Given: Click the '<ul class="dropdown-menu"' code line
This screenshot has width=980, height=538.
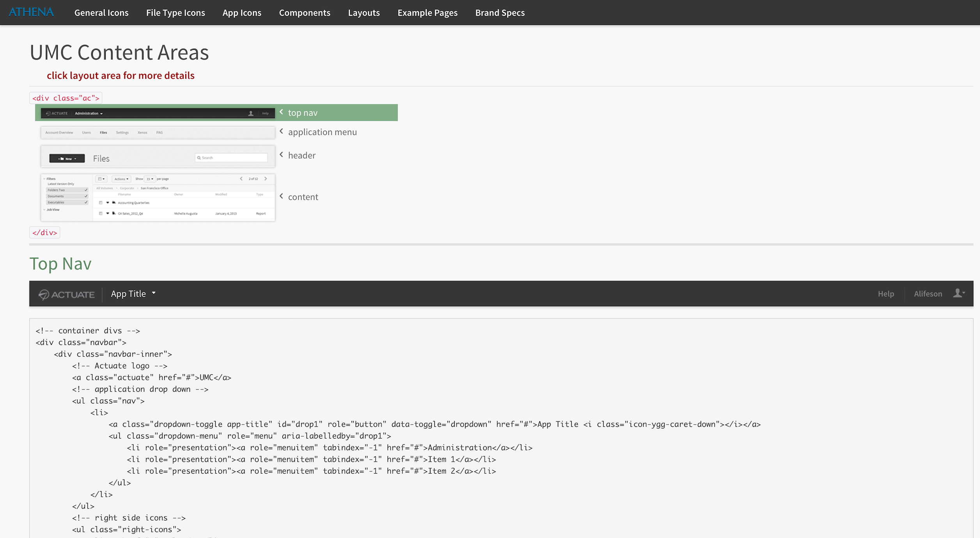Looking at the screenshot, I should coord(250,436).
